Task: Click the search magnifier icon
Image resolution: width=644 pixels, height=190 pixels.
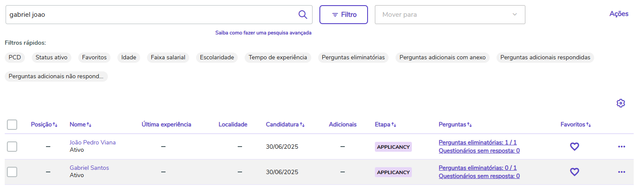Action: pos(303,15)
